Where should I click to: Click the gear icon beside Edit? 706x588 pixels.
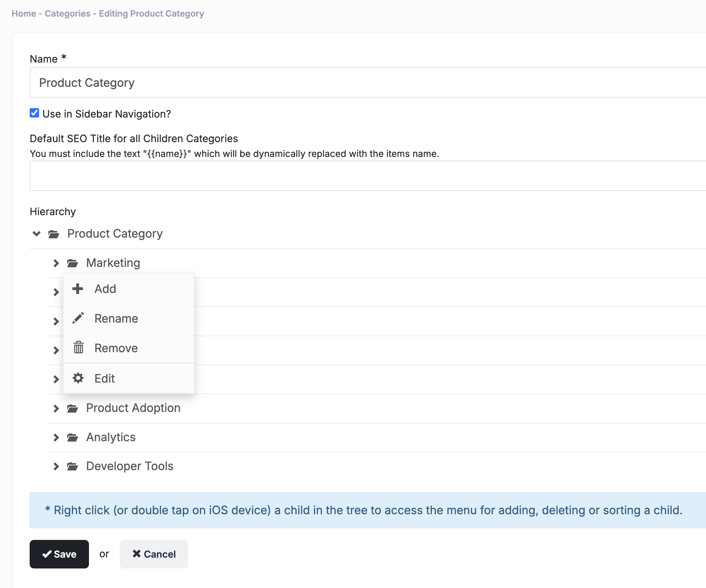pyautogui.click(x=78, y=378)
